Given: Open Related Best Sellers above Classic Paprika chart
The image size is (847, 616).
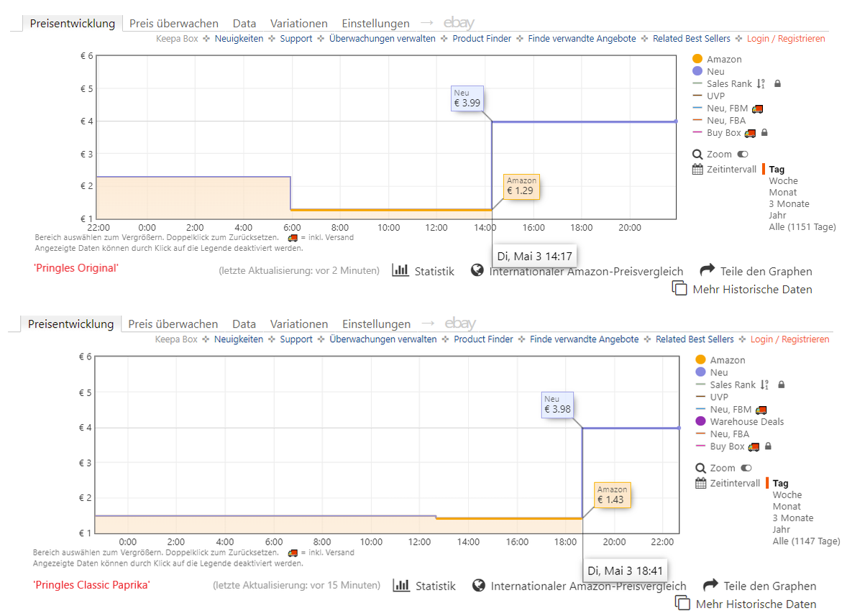Looking at the screenshot, I should coord(695,339).
